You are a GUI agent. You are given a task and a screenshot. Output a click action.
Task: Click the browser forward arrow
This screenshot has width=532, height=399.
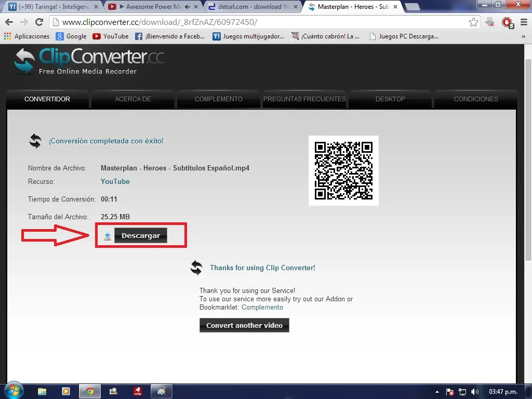(24, 22)
